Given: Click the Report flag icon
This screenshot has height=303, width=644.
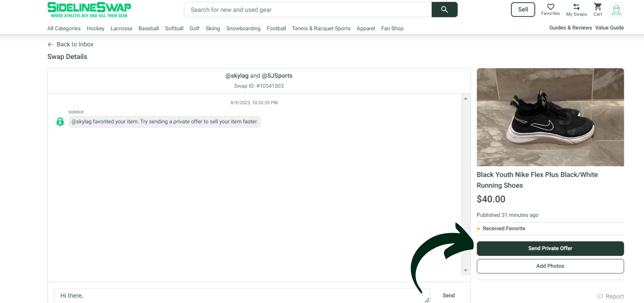Looking at the screenshot, I should coord(600,297).
